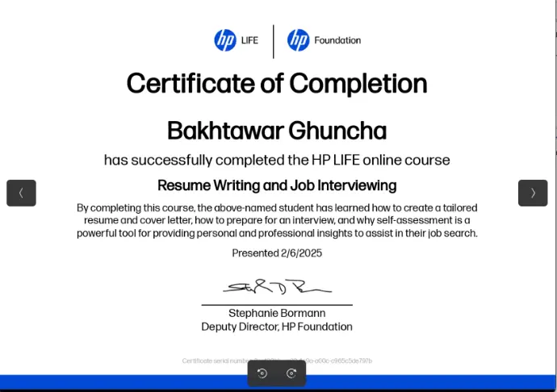Click the HP LIFE logo

tap(225, 40)
